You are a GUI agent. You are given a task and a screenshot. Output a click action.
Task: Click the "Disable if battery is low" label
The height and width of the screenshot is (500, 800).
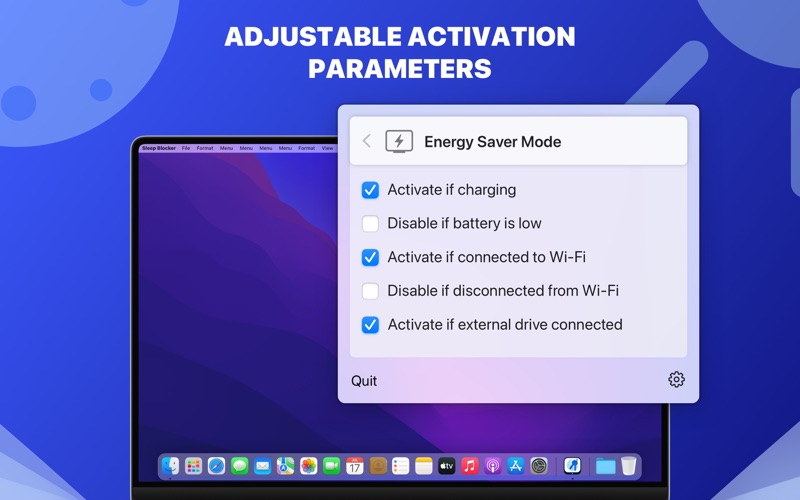point(464,223)
